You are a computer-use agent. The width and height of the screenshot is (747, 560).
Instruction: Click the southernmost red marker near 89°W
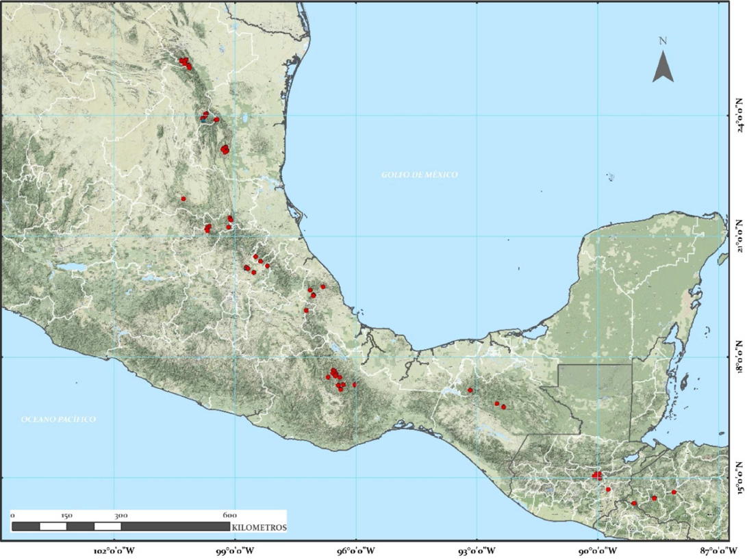pos(634,503)
